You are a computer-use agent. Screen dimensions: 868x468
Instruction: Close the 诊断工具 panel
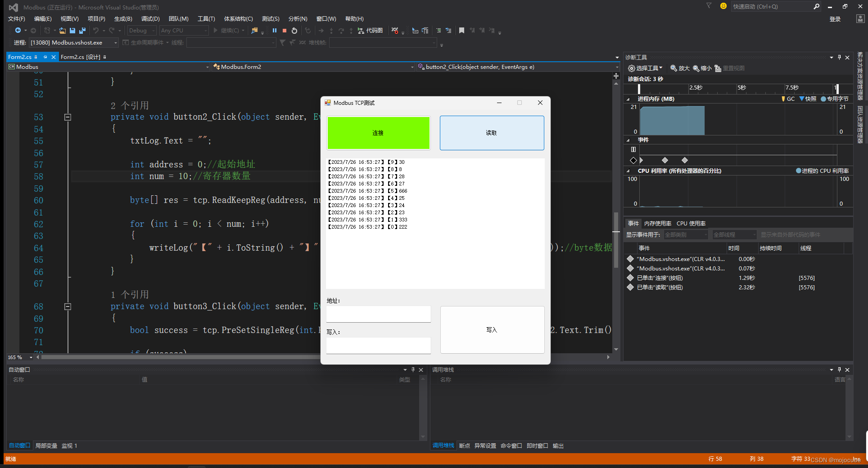click(x=847, y=57)
